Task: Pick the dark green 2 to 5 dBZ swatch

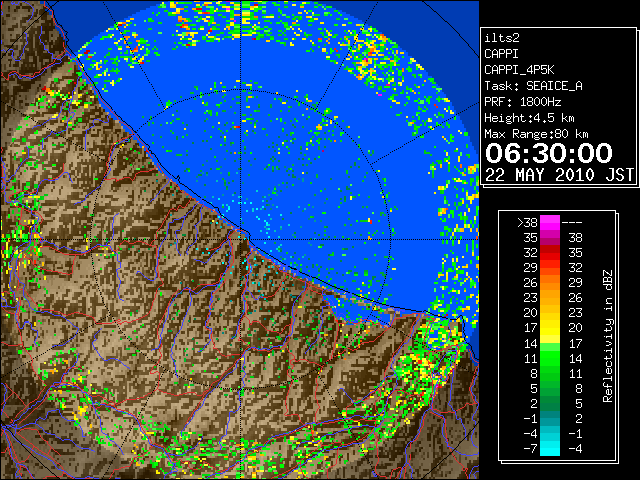Action: (x=550, y=403)
